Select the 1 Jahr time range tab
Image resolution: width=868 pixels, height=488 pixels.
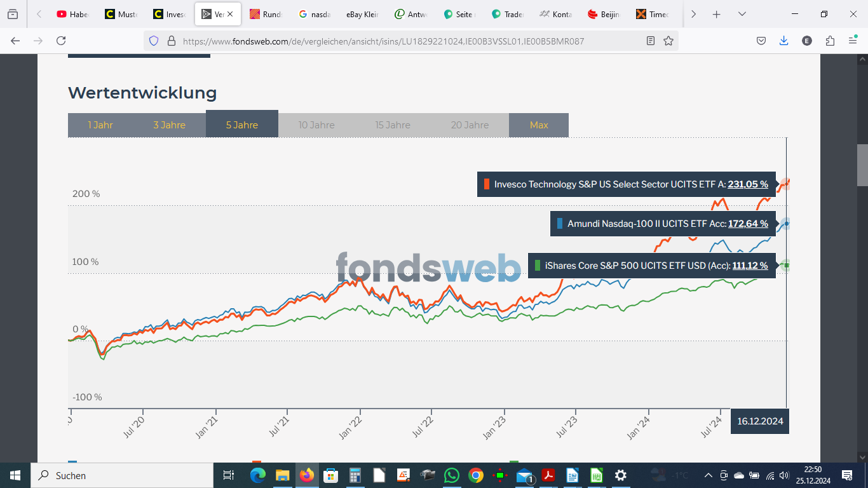(x=100, y=125)
